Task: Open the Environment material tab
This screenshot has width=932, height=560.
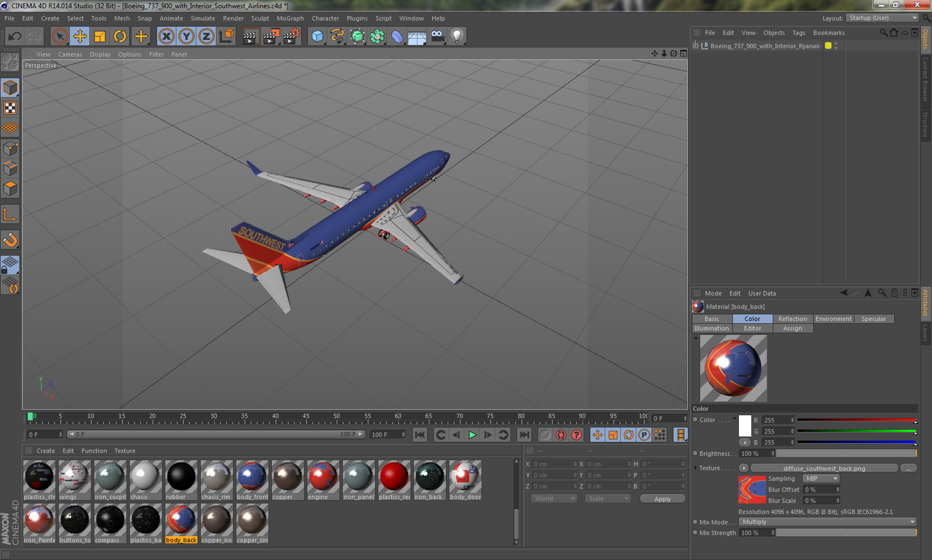Action: [x=833, y=319]
